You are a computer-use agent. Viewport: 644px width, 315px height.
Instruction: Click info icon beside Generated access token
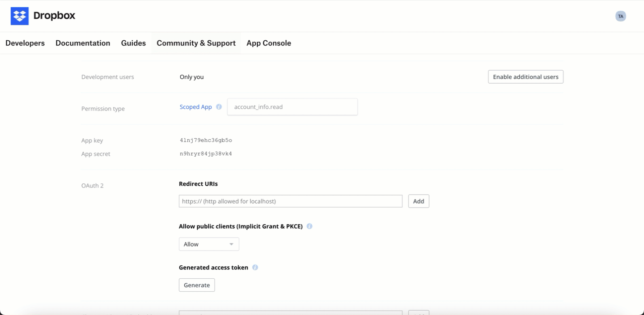pos(255,268)
